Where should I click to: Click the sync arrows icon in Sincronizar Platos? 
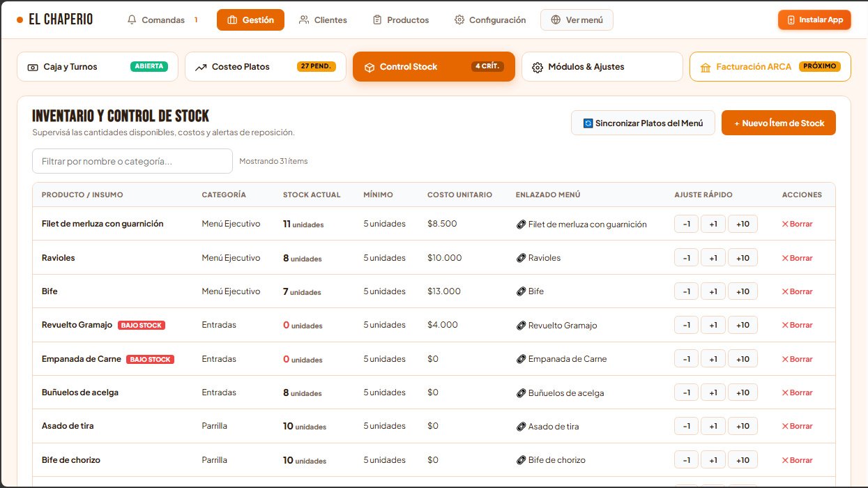point(588,123)
